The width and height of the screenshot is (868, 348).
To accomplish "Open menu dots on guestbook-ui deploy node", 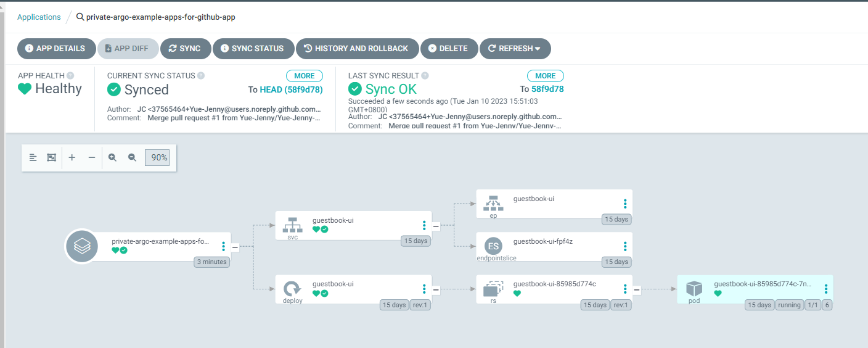I will [x=424, y=289].
